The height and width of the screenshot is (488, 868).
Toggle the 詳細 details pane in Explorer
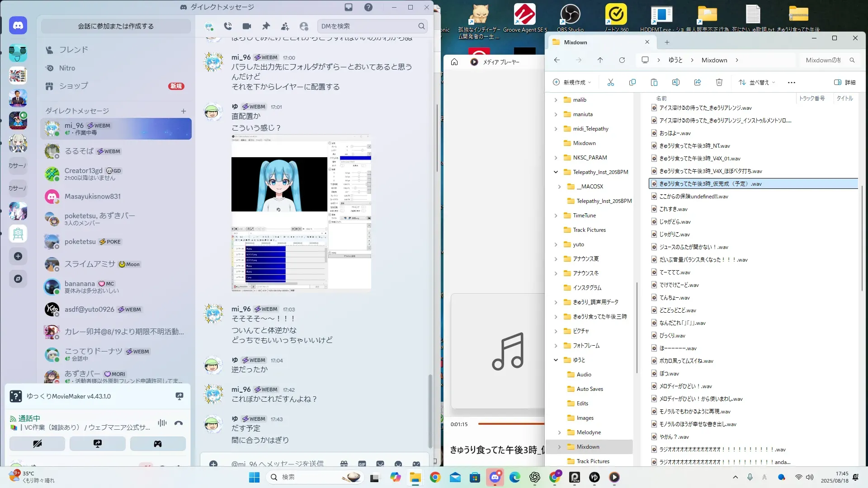click(845, 82)
